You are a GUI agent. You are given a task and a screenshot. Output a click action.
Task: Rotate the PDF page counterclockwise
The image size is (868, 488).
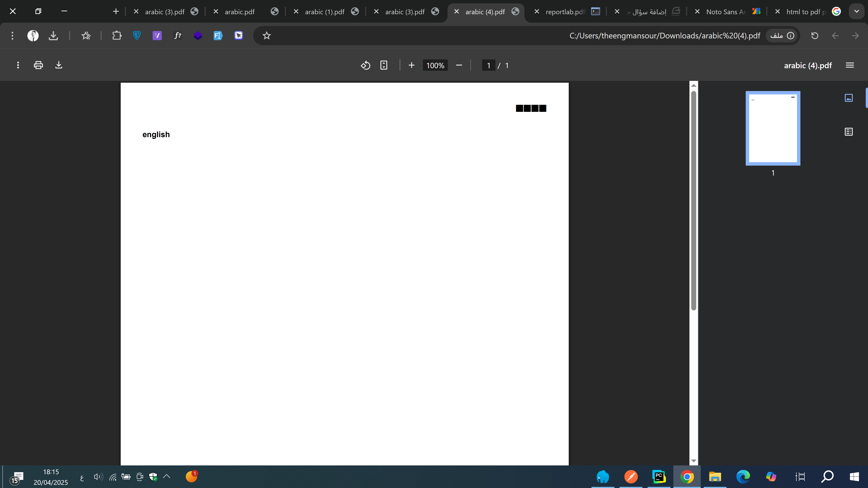(366, 65)
